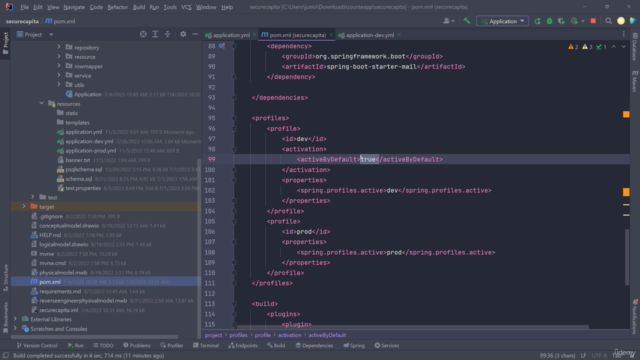Open the Database side panel
The image size is (640, 360).
tap(635, 48)
